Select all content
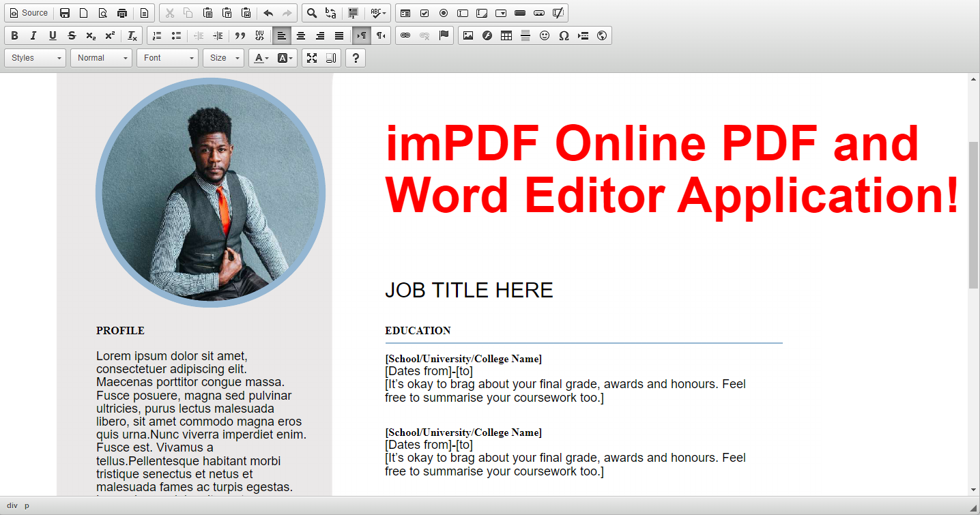Image resolution: width=980 pixels, height=515 pixels. 354,13
